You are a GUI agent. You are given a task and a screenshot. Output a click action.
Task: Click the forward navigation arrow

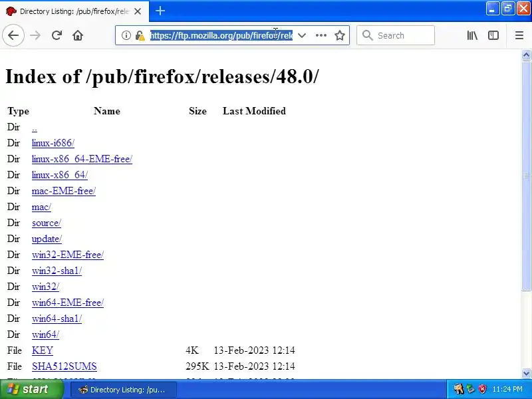tap(35, 35)
